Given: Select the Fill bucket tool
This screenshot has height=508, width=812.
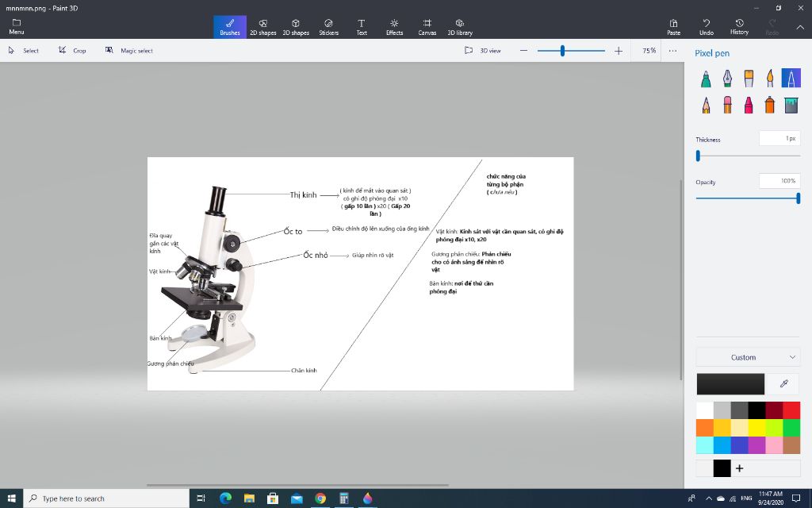Looking at the screenshot, I should click(791, 105).
